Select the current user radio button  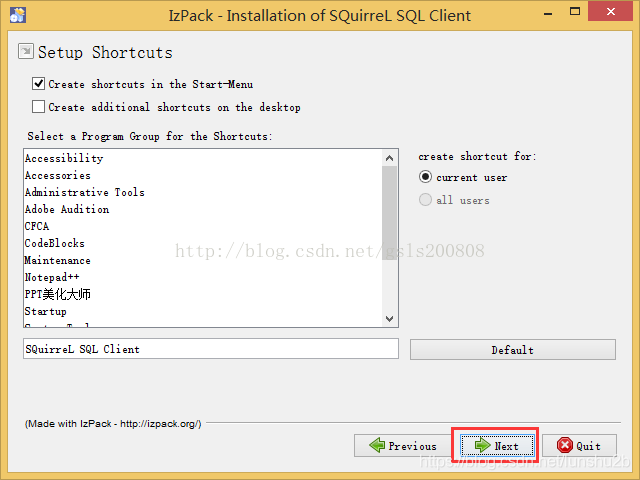425,177
